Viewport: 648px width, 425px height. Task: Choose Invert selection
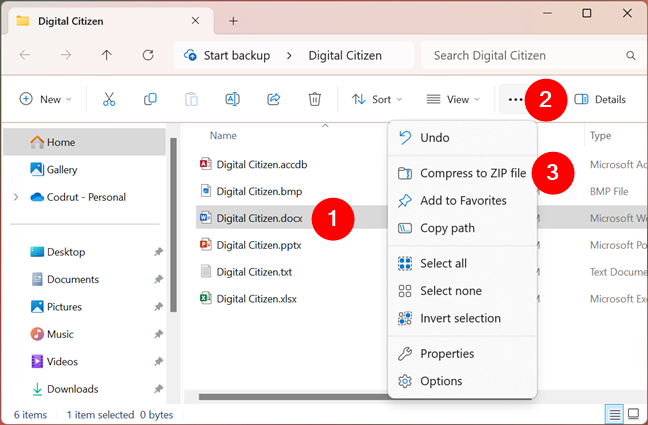pos(462,318)
